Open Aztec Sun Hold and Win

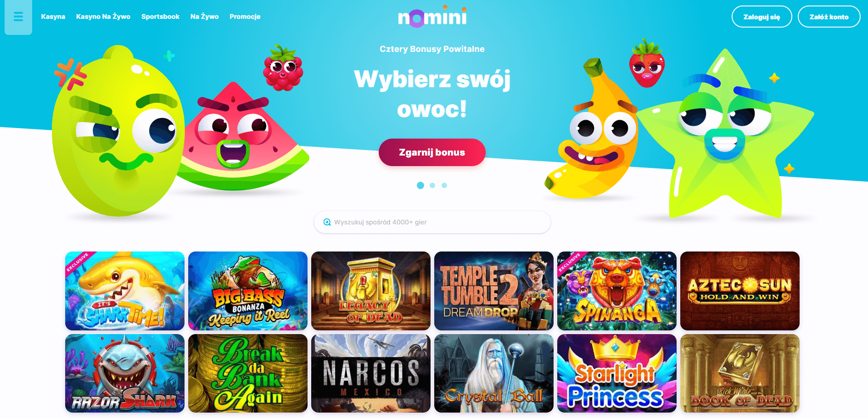tap(740, 291)
